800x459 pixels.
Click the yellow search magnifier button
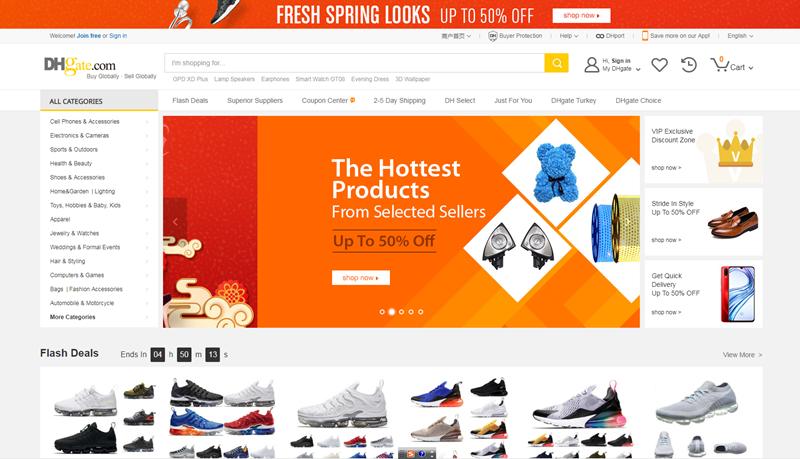[556, 63]
